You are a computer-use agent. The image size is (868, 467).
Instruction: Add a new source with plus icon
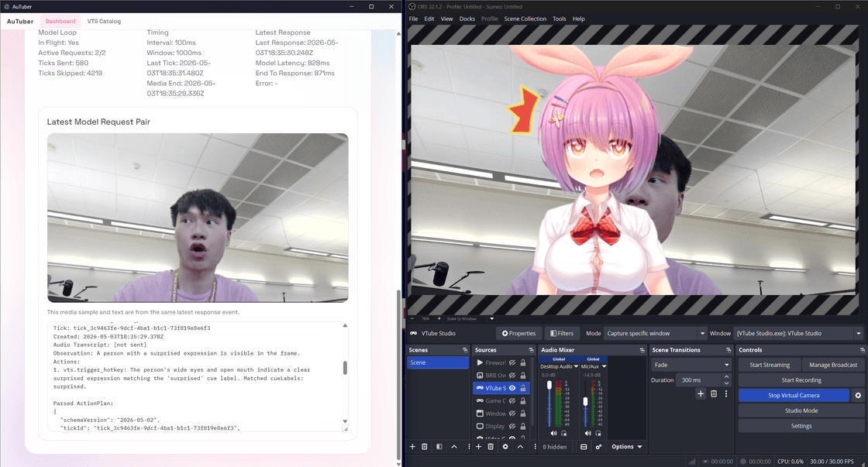478,447
